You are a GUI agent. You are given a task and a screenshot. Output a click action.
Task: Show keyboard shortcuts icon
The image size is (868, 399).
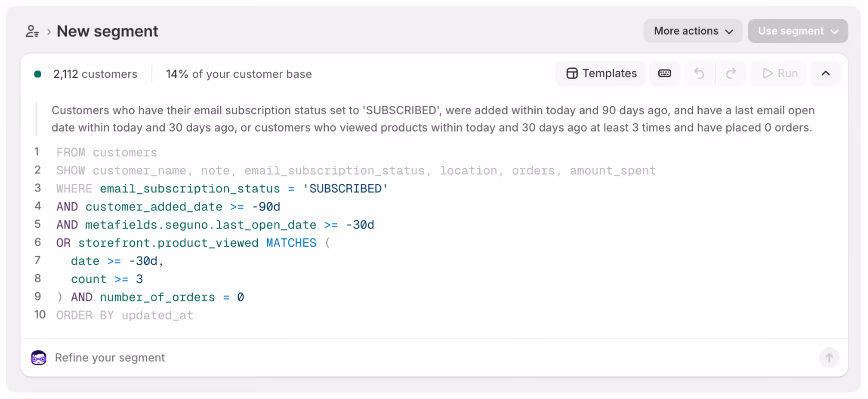[x=665, y=73]
